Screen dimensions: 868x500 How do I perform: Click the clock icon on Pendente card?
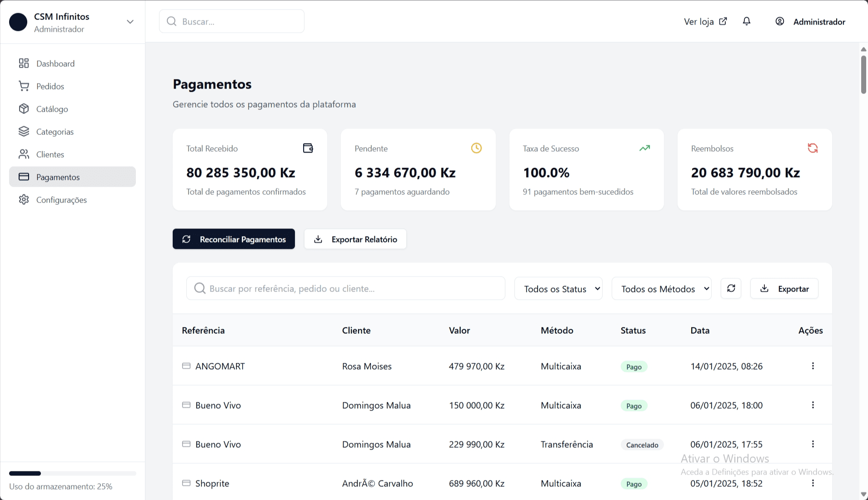pyautogui.click(x=476, y=148)
